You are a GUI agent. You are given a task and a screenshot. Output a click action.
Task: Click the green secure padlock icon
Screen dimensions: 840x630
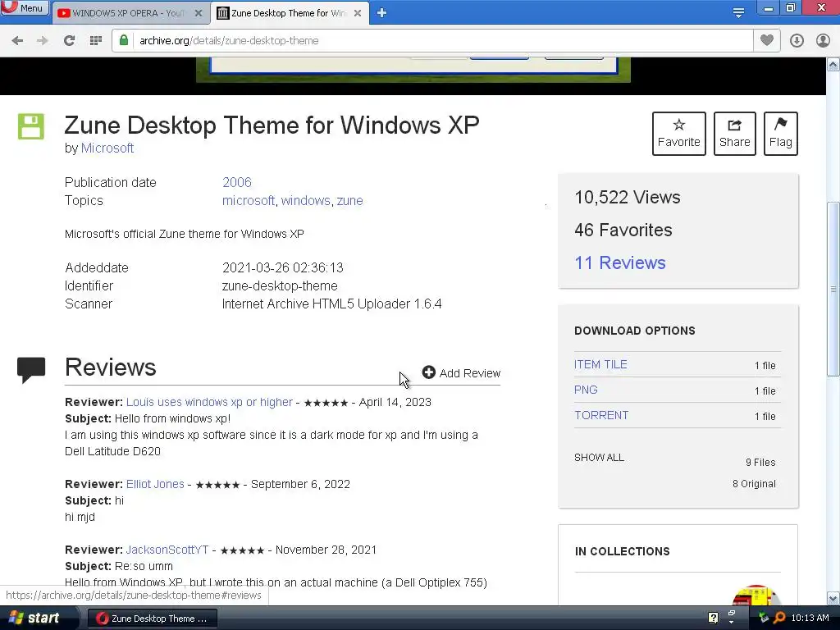click(x=124, y=40)
